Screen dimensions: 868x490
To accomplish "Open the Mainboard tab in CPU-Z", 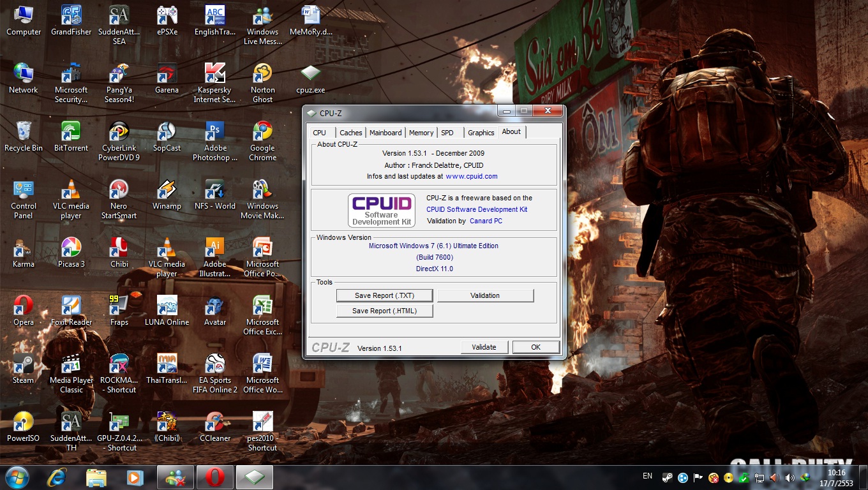I will click(386, 133).
